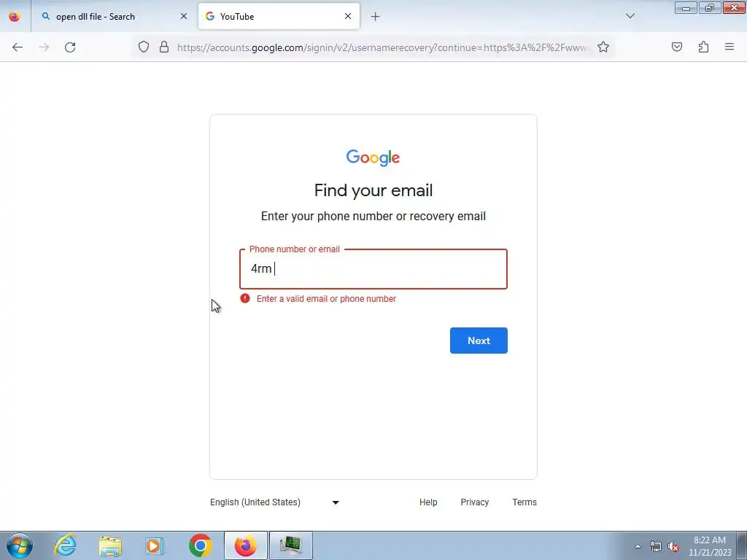747x560 pixels.
Task: Open a new tab with plus button
Action: coord(375,17)
